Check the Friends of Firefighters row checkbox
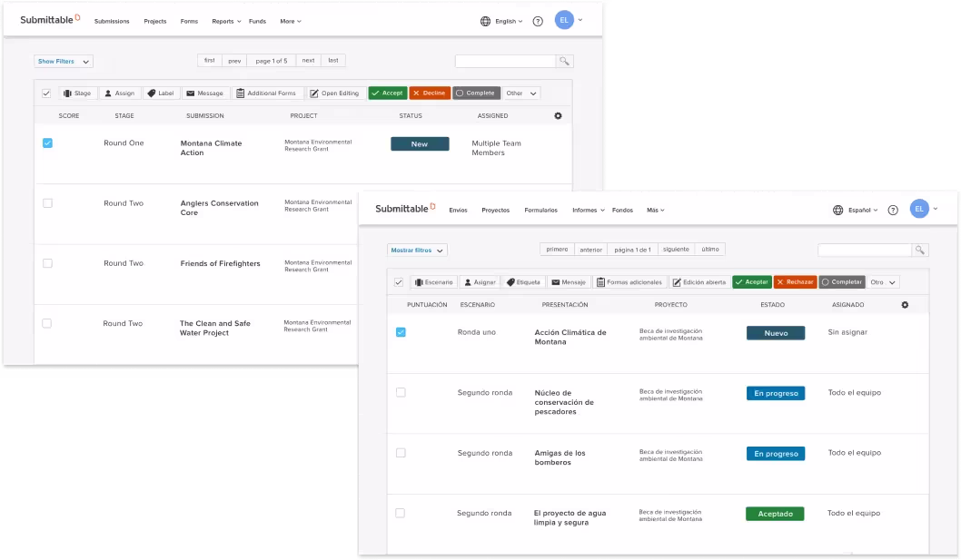Screen dimensions: 961x560 pyautogui.click(x=47, y=263)
